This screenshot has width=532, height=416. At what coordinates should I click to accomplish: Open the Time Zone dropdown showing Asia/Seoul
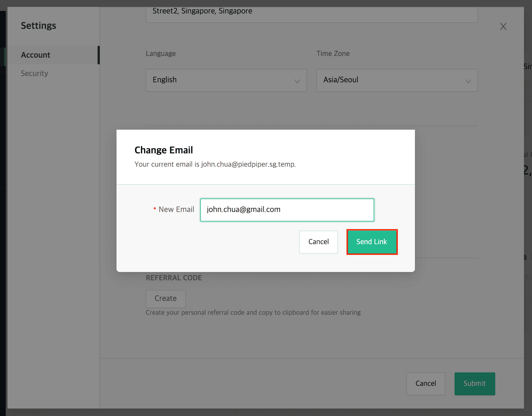coord(397,80)
